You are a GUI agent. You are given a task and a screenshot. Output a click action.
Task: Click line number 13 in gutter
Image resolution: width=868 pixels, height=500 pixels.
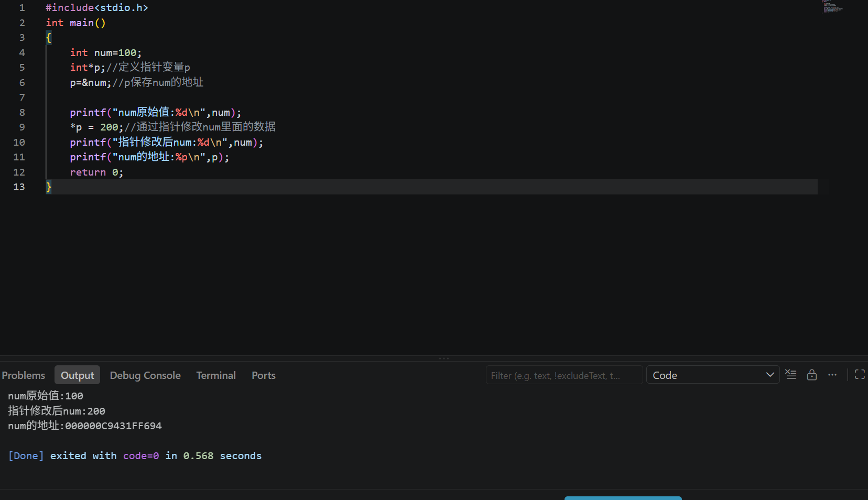19,187
